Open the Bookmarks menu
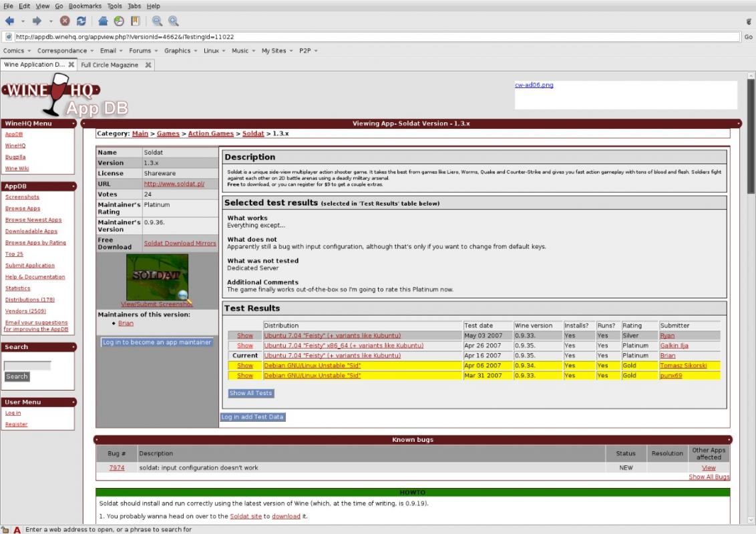 (84, 6)
